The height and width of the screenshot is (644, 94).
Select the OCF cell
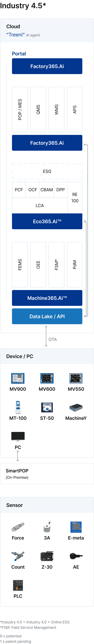[x=33, y=190]
